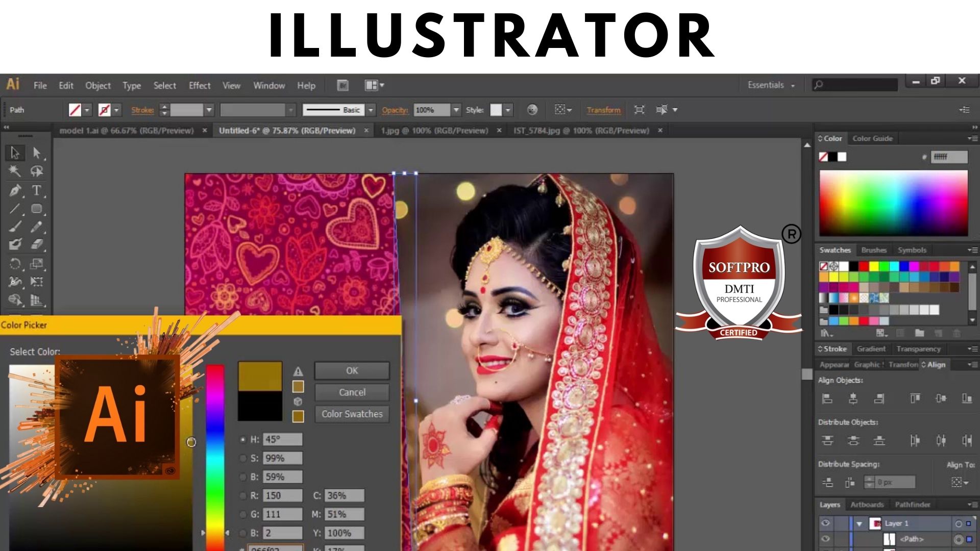Collapse the Layer 1 disclosure triangle
The image size is (980, 551).
[860, 524]
